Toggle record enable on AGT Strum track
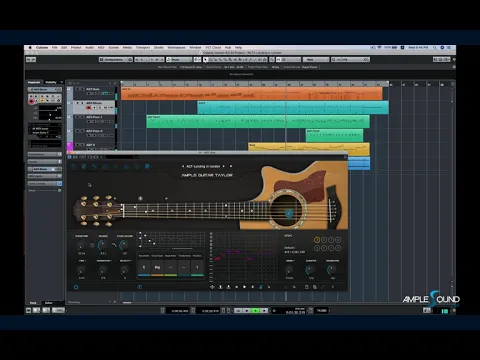The width and height of the screenshot is (480, 360). tap(89, 108)
